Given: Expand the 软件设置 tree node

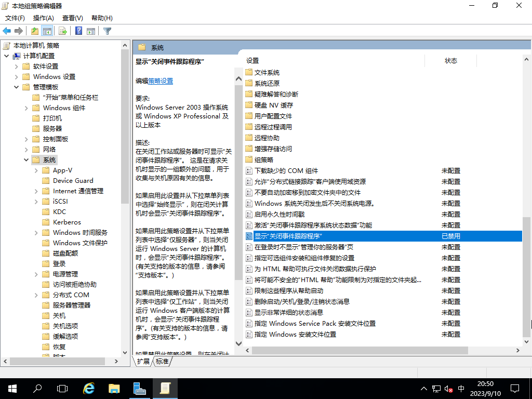Looking at the screenshot, I should (x=16, y=66).
